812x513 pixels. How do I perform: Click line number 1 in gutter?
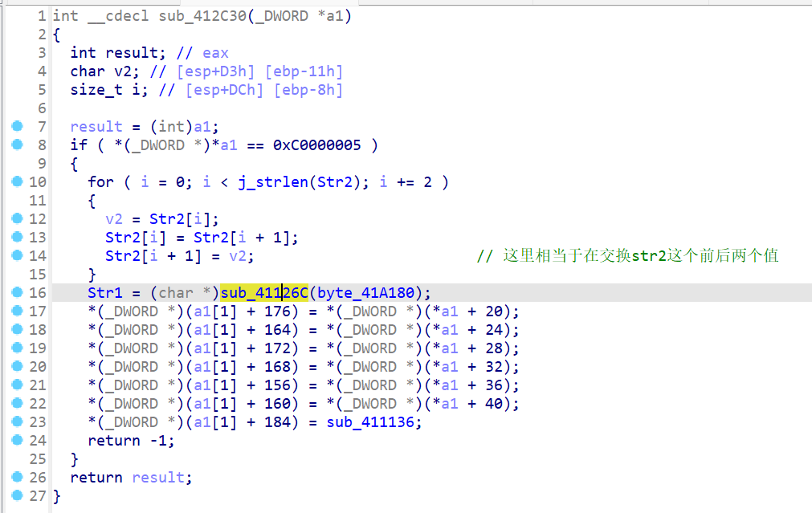(42, 16)
